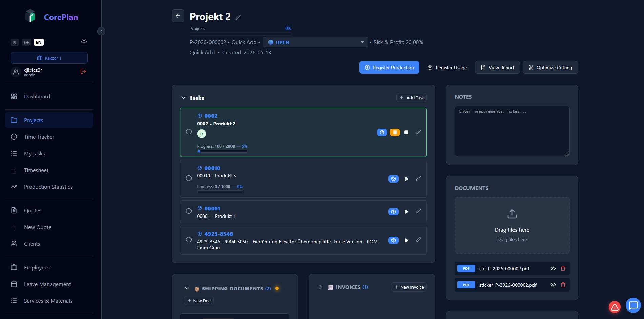Screen dimensions: 644x319
Task: Preview cut_P-2026-000002.pdf with eye icon
Action: (x=553, y=268)
